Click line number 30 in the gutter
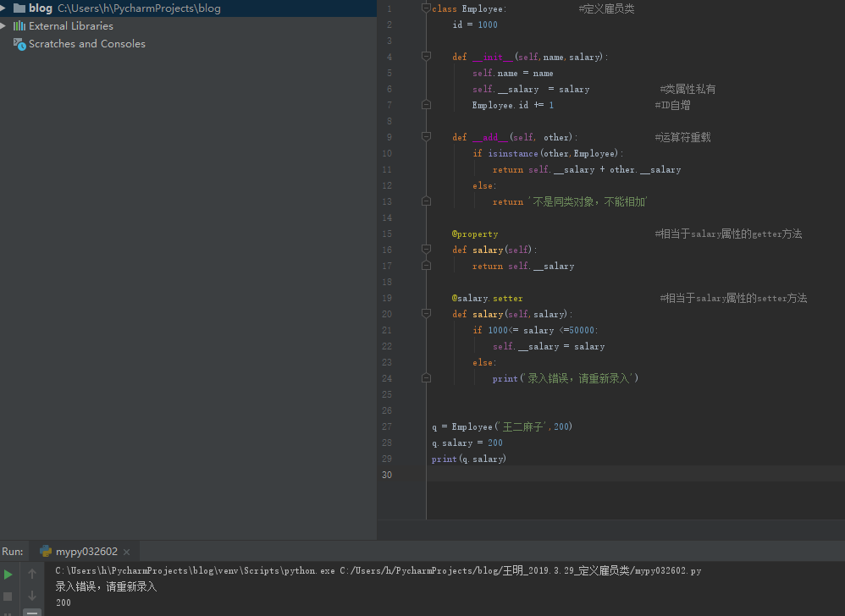The height and width of the screenshot is (616, 845). (387, 475)
